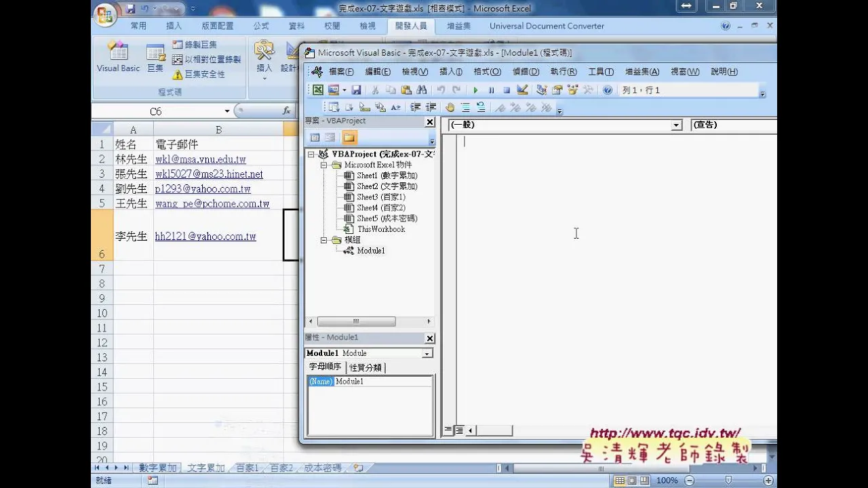The image size is (868, 488).
Task: Click List Properties/Methods icon in edit toolbar
Action: [x=334, y=107]
